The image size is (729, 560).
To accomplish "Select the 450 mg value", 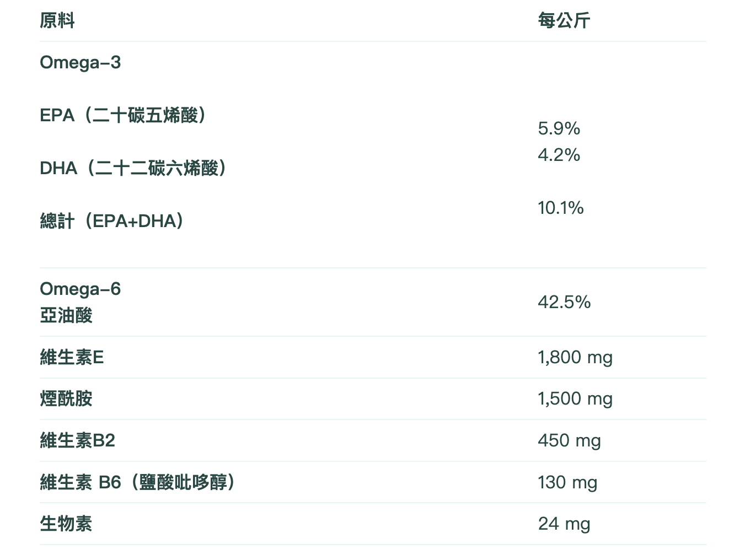I will pyautogui.click(x=569, y=440).
